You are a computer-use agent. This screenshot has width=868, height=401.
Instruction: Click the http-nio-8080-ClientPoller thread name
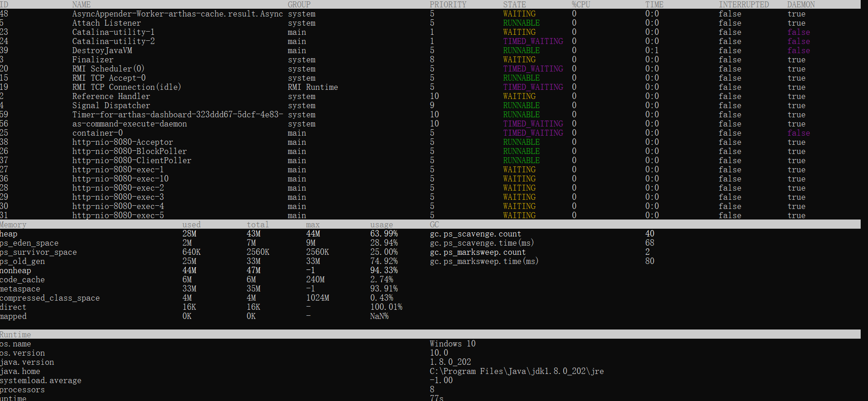[132, 160]
